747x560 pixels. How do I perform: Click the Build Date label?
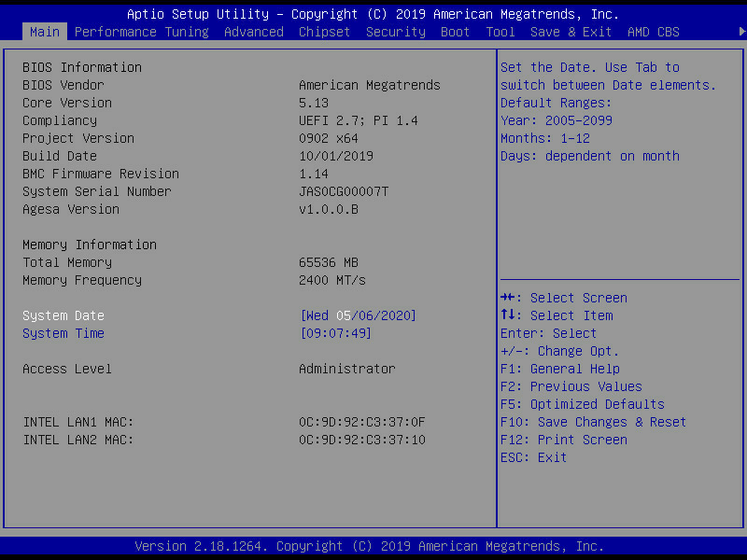[x=60, y=156]
